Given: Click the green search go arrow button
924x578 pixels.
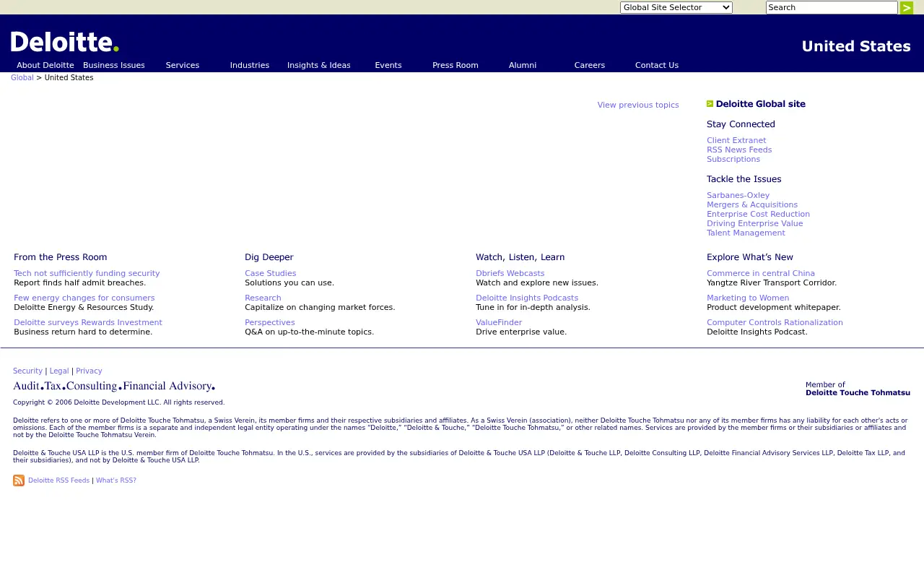Looking at the screenshot, I should click(x=907, y=8).
